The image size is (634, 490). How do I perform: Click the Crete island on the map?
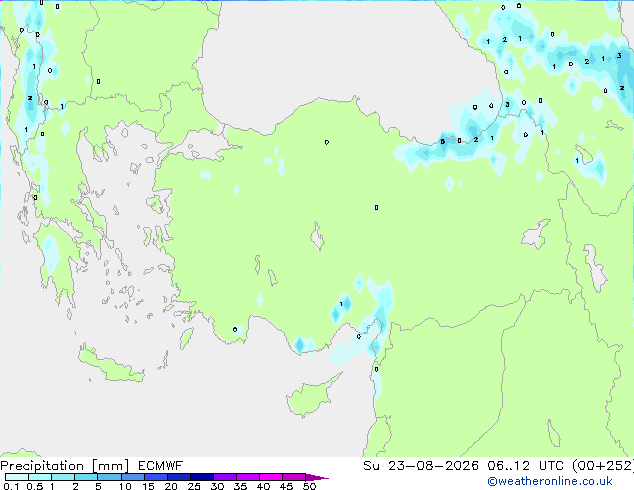(111, 365)
